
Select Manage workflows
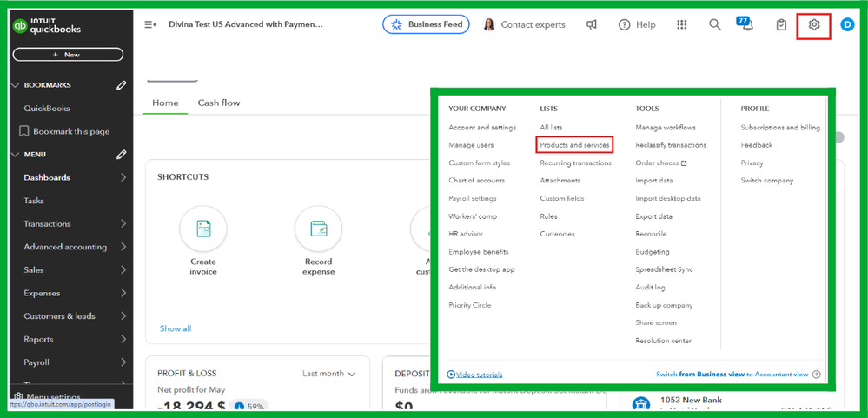pyautogui.click(x=666, y=128)
